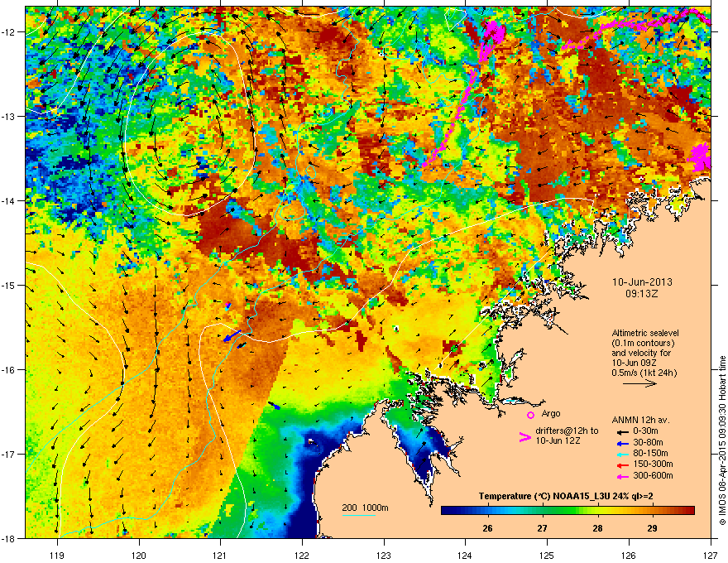Screen dimensions: 728x563
Task: Click latitude axis label -18
Action: click(x=9, y=538)
